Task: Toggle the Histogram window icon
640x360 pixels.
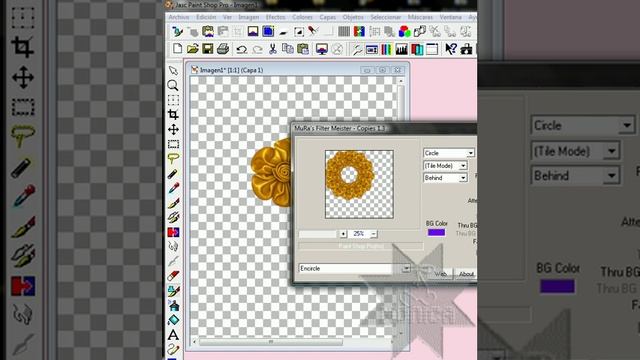Action: (x=401, y=49)
